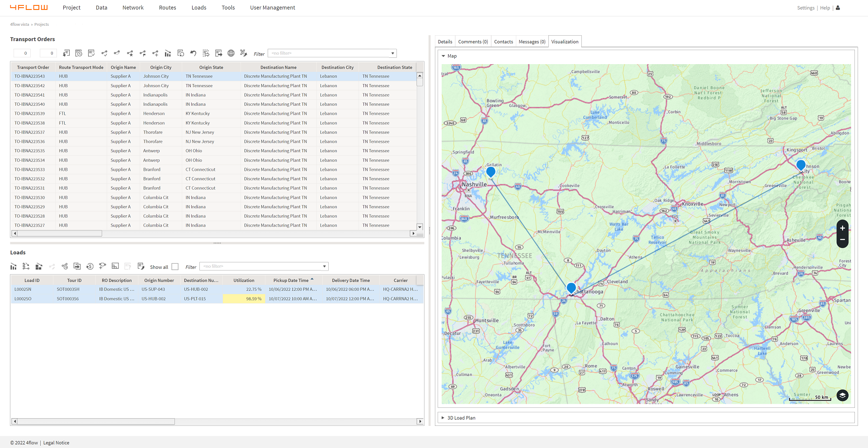This screenshot has width=868, height=448.
Task: Switch to the Comments (0) tab
Action: (x=473, y=42)
